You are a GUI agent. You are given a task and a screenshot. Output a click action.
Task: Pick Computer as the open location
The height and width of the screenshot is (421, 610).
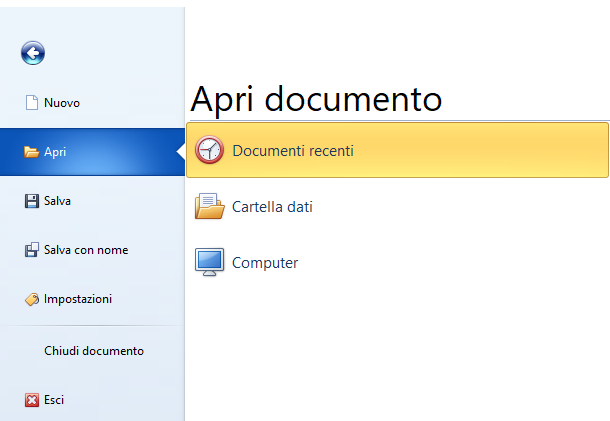265,263
